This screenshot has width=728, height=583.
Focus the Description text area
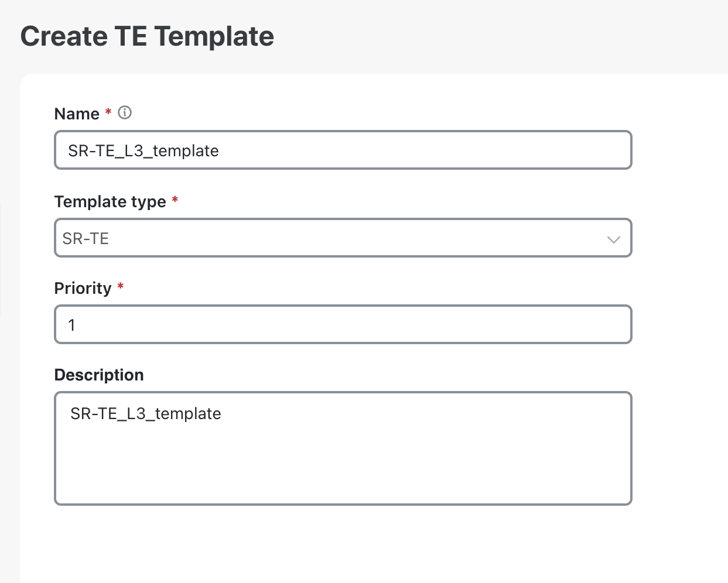[343, 448]
